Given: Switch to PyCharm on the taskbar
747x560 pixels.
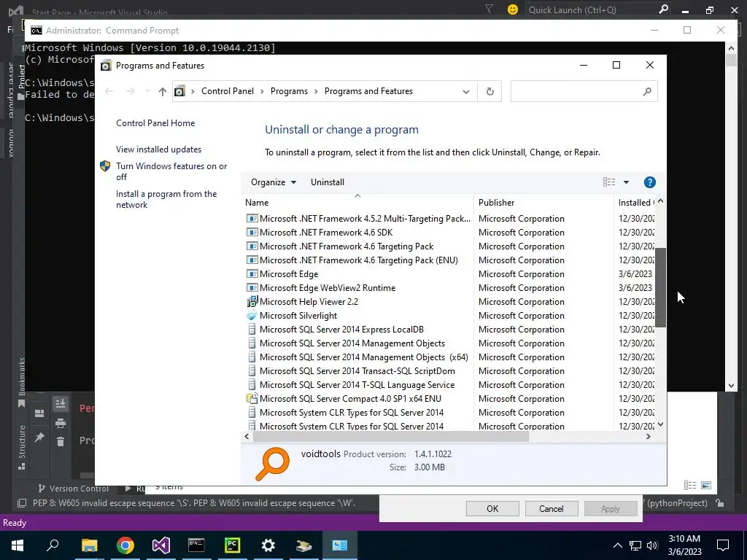Looking at the screenshot, I should coord(233,545).
